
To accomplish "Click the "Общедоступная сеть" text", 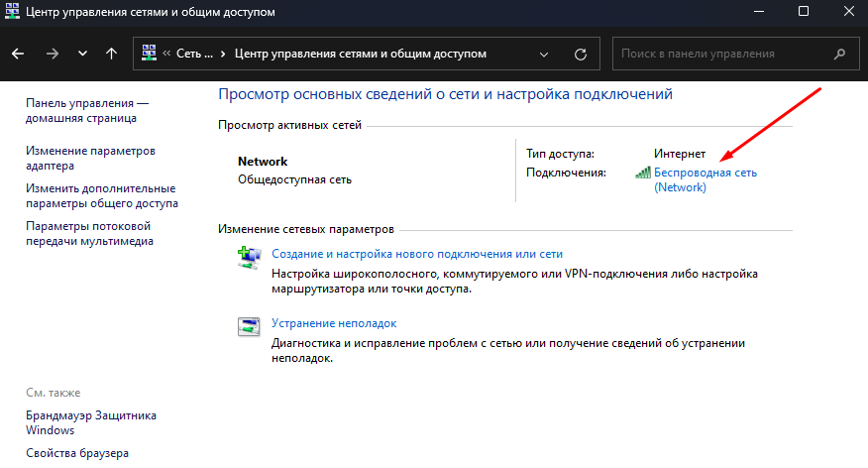I will click(x=294, y=179).
